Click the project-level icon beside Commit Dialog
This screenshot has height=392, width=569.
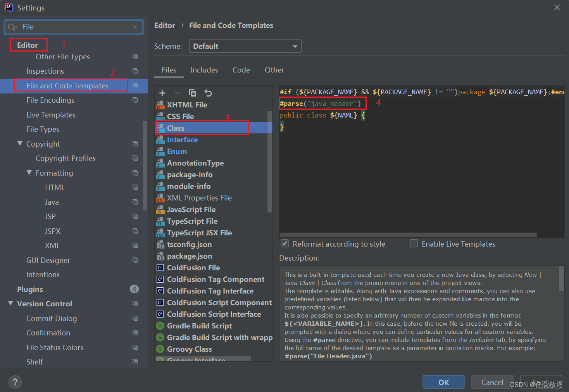[135, 318]
